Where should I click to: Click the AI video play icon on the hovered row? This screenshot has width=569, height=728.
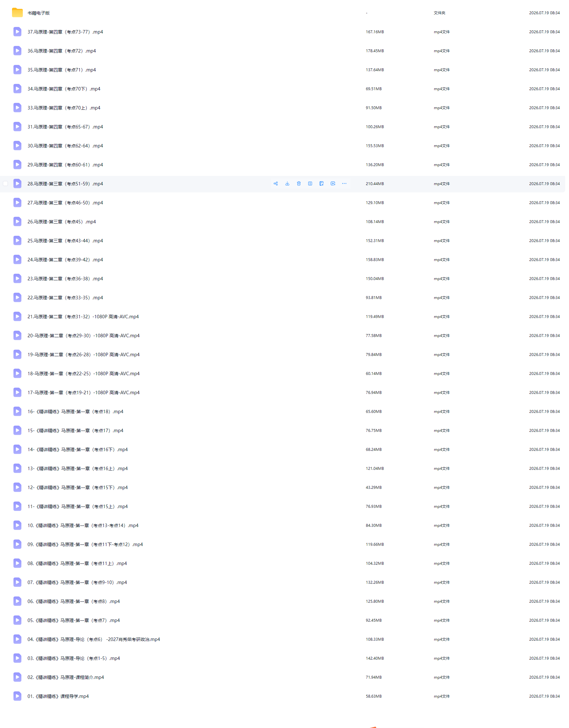click(x=333, y=184)
